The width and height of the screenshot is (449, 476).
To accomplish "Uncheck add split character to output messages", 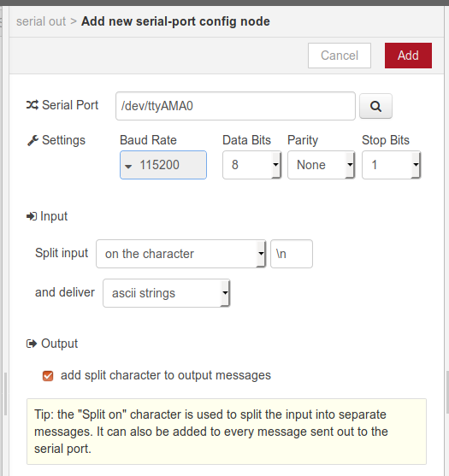I will click(x=48, y=376).
